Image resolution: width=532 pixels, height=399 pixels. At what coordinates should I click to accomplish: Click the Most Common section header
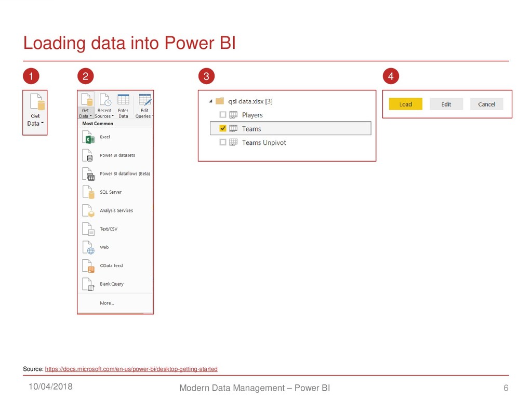(98, 124)
